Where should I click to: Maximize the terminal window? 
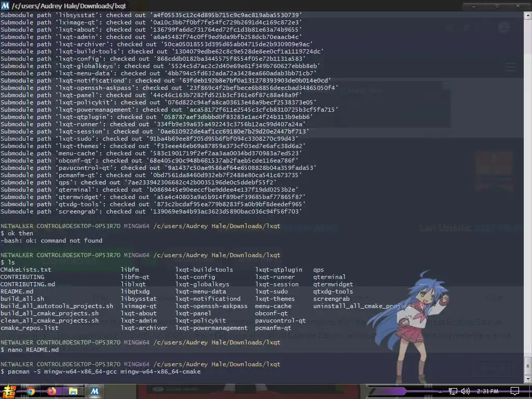[497, 6]
